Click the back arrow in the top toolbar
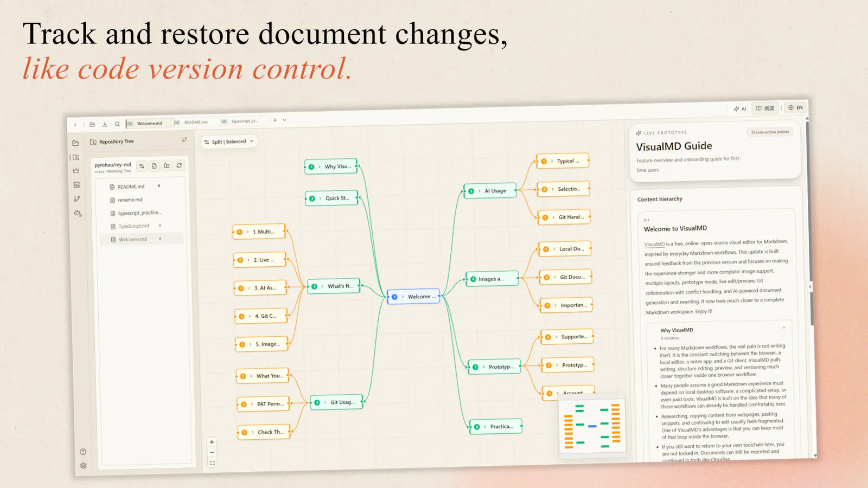 pyautogui.click(x=75, y=125)
